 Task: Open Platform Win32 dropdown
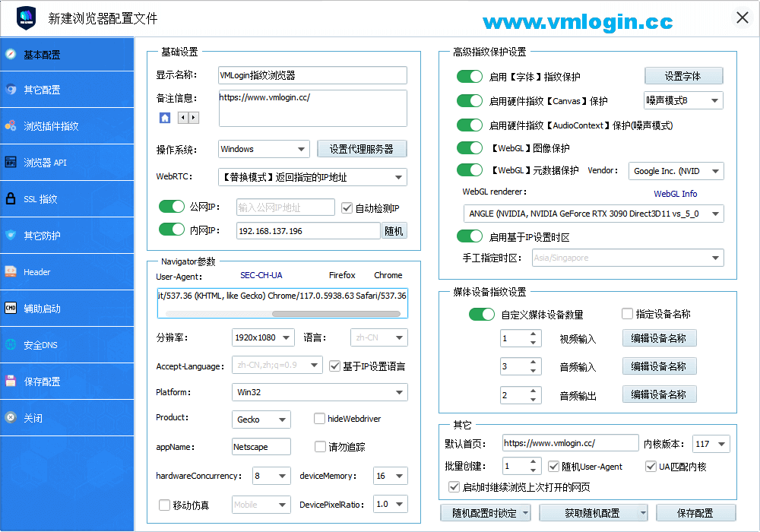coord(320,392)
